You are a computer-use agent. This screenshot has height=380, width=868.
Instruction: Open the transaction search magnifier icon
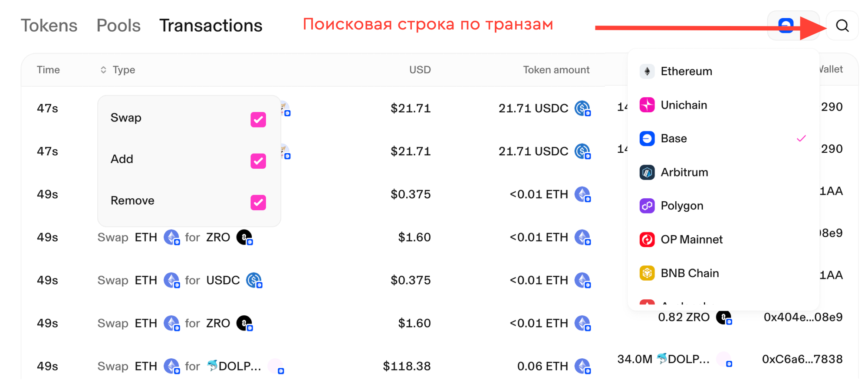coord(842,26)
